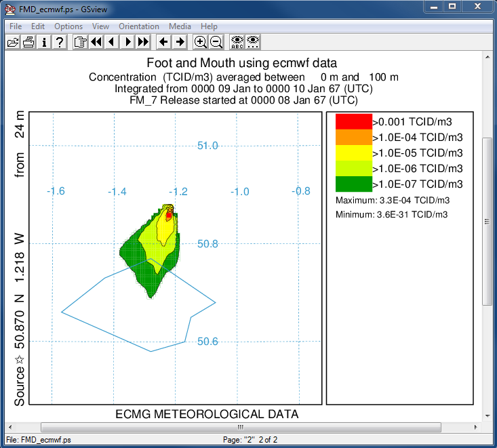Screen dimensions: 497x448
Task: Click the 'Minimum: 3.6E-31 TCID/m3' text
Action: point(391,214)
